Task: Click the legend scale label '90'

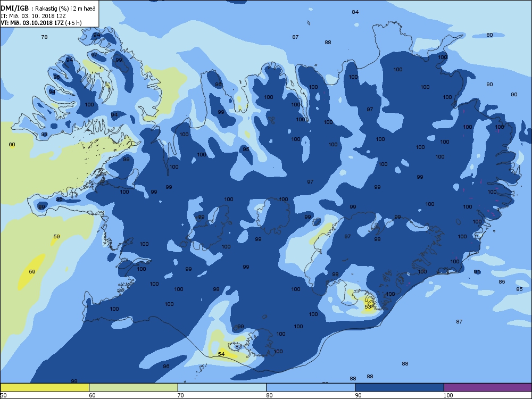Action: [358, 395]
